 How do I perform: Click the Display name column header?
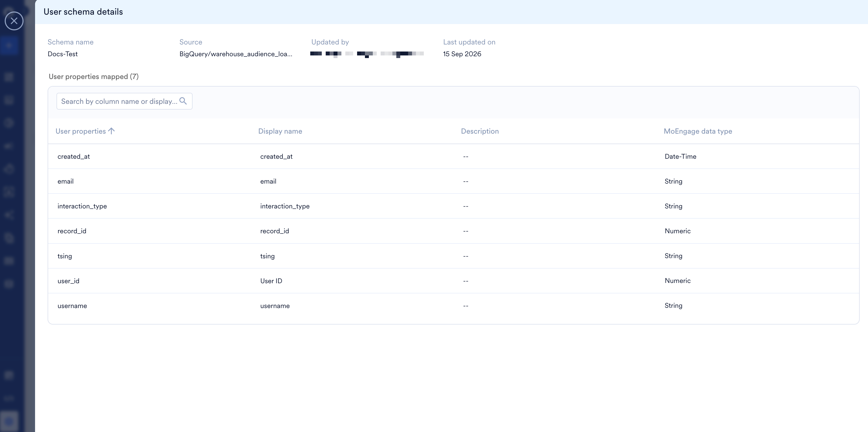point(280,131)
